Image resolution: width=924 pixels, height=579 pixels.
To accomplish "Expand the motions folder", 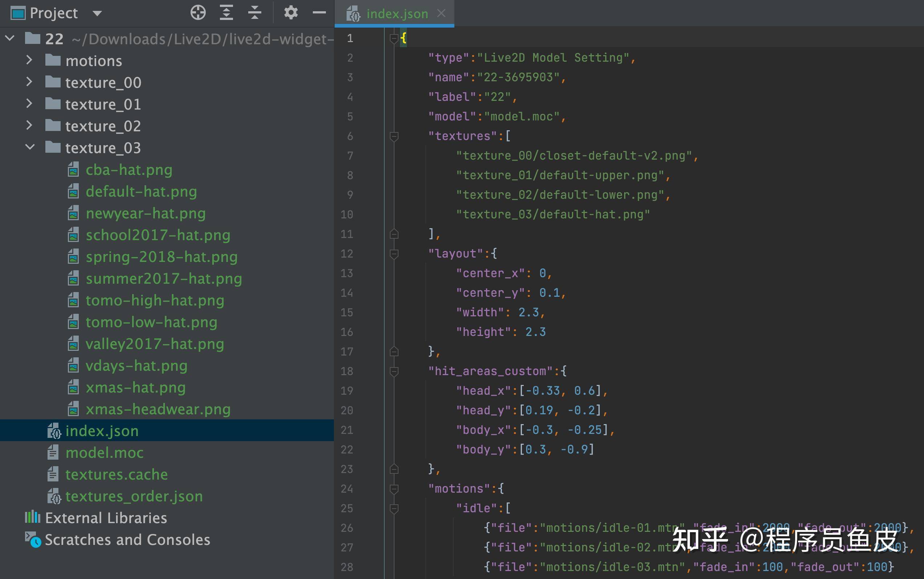I will [29, 60].
